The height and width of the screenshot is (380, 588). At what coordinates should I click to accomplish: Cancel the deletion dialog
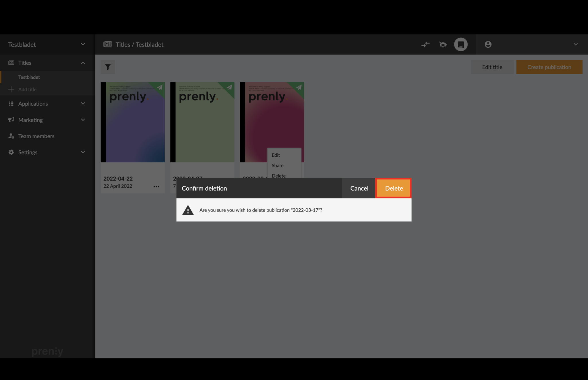pos(359,188)
